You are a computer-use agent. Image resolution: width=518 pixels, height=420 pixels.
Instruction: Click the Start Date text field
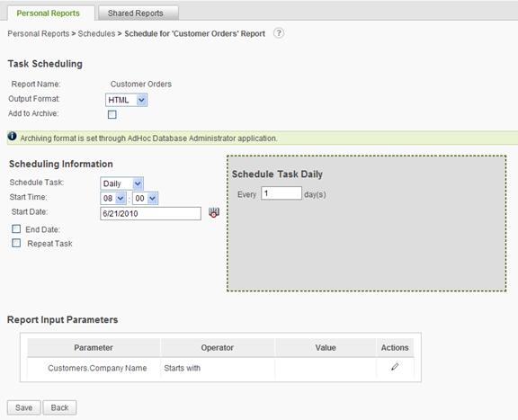[150, 213]
